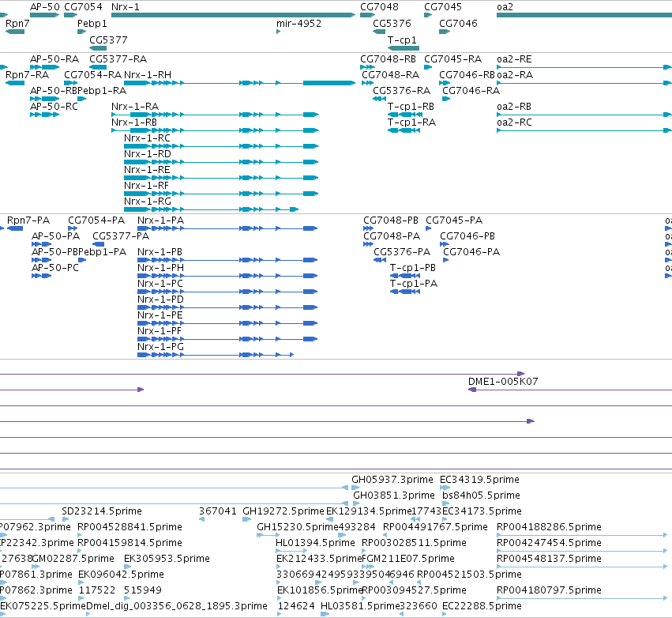This screenshot has height=618, width=672.
Task: Click the bs84h05.5prime EST label
Action: click(x=481, y=496)
